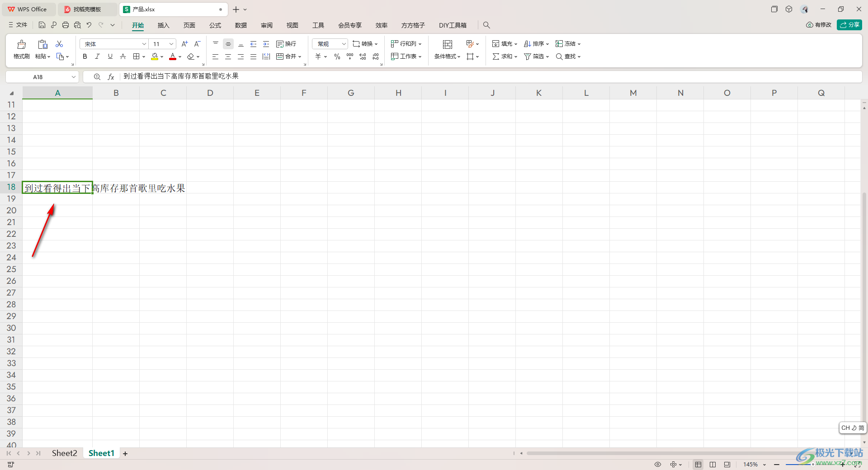The image size is (868, 470).
Task: Click column header D
Action: pos(210,93)
